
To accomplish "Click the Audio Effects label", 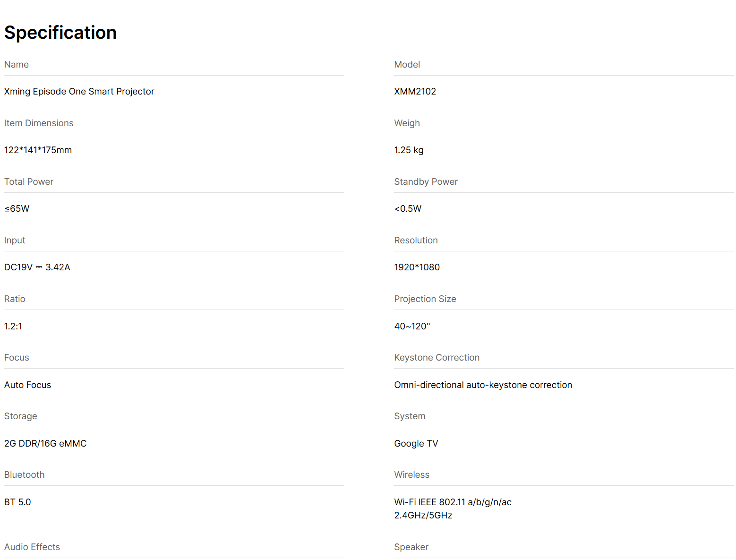I will click(x=32, y=547).
